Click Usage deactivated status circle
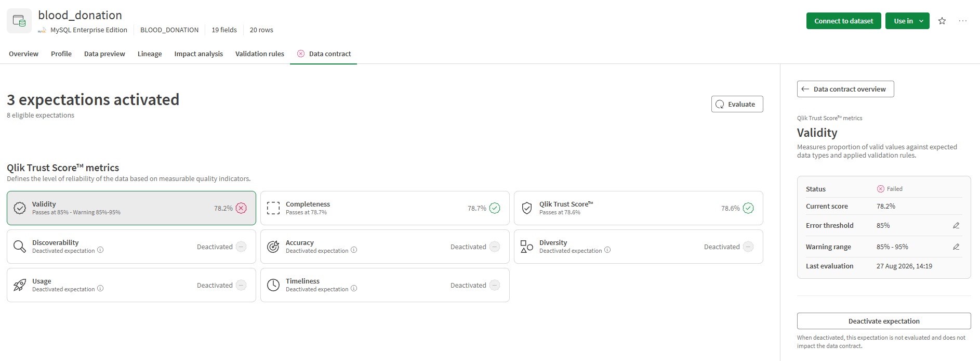 241,285
